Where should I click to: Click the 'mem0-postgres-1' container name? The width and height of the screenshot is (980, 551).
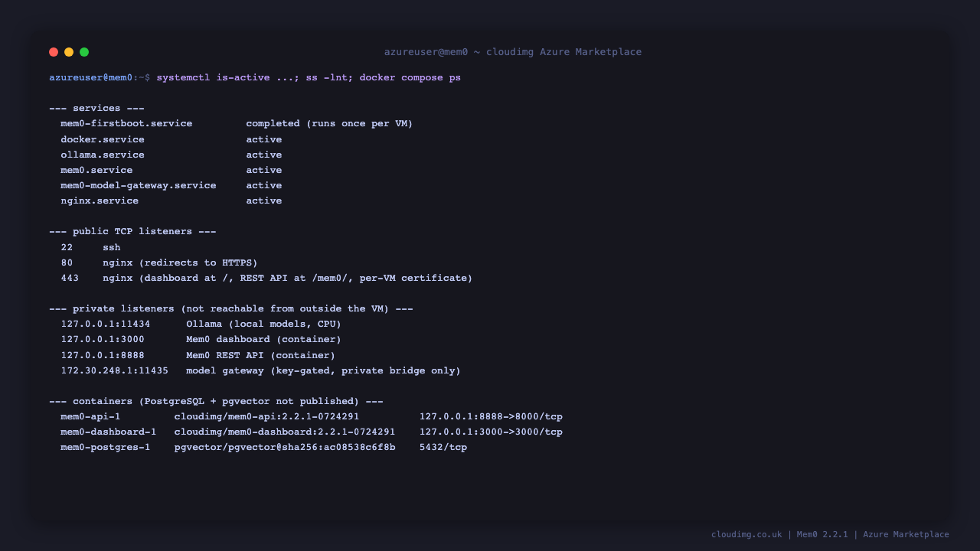coord(106,447)
